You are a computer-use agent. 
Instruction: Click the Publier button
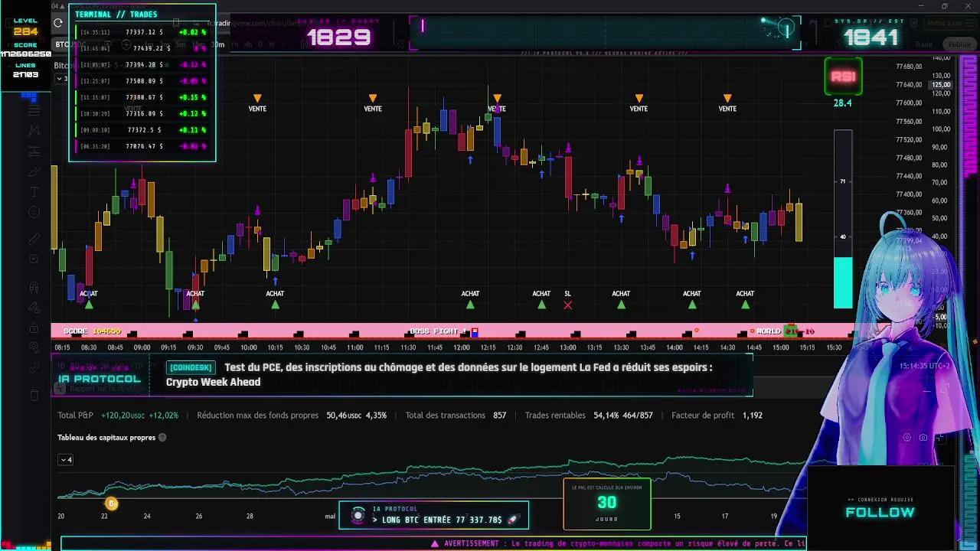[960, 44]
